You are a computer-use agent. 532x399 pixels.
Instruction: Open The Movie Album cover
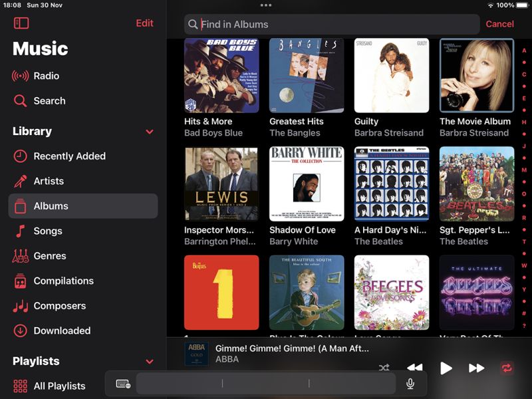(x=477, y=75)
